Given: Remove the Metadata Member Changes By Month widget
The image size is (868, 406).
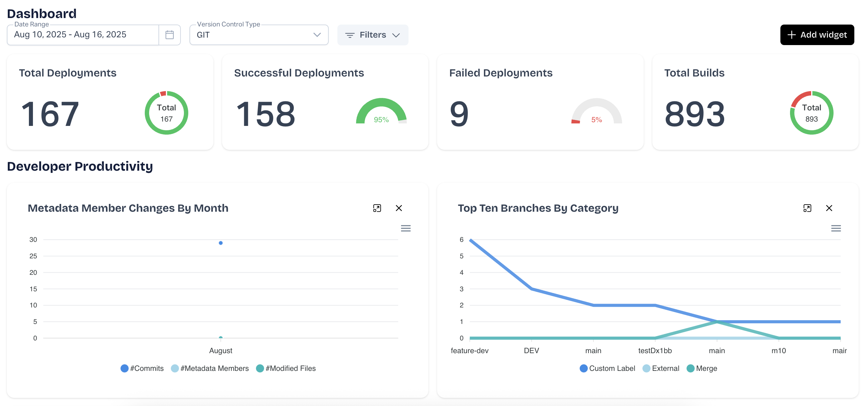Looking at the screenshot, I should coord(399,208).
